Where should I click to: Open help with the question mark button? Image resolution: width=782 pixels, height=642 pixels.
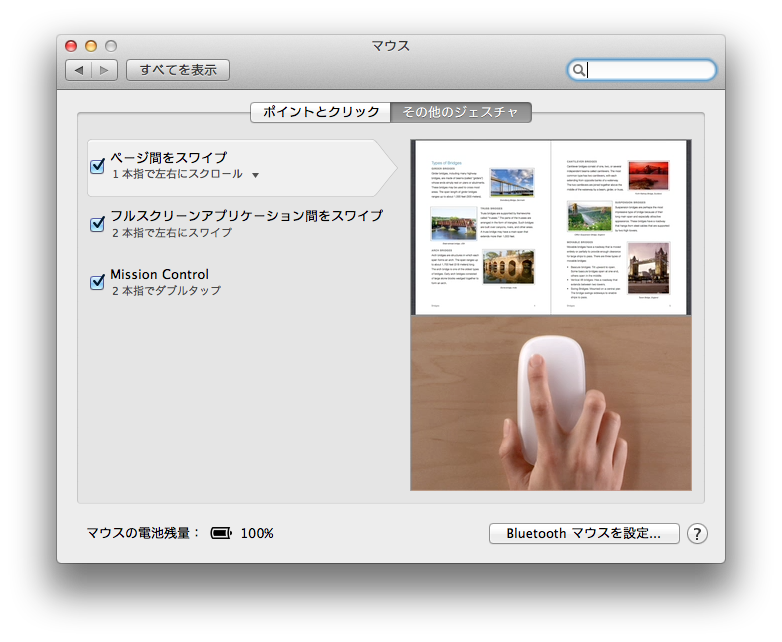tap(697, 534)
